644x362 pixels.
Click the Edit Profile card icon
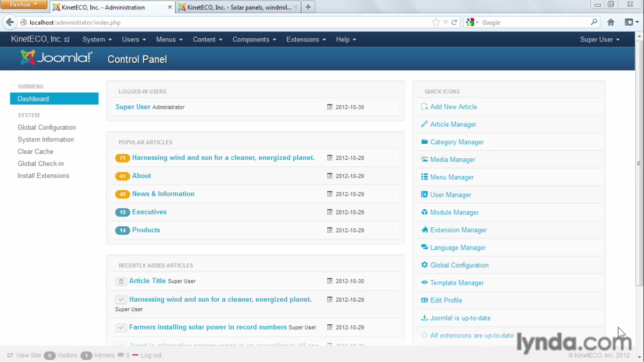click(424, 300)
